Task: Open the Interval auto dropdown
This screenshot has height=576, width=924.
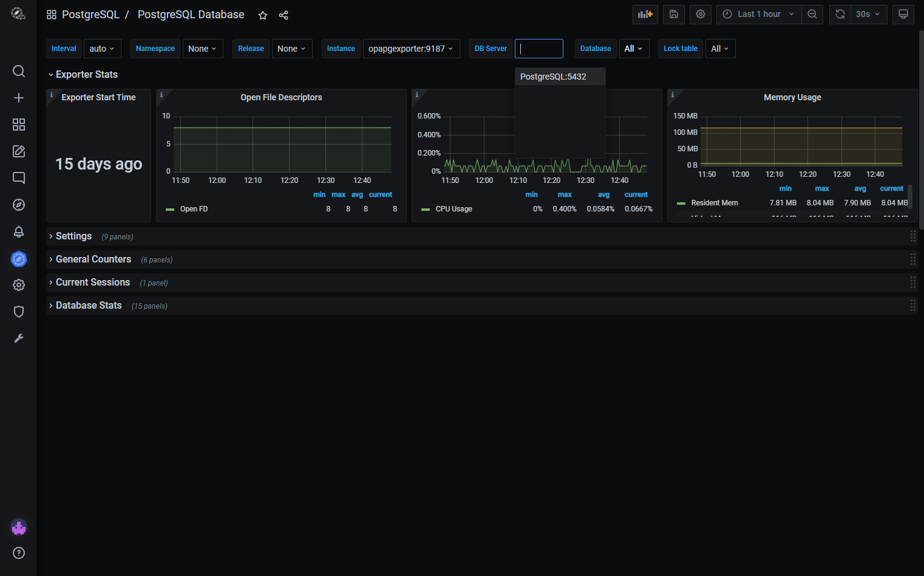Action: point(102,49)
